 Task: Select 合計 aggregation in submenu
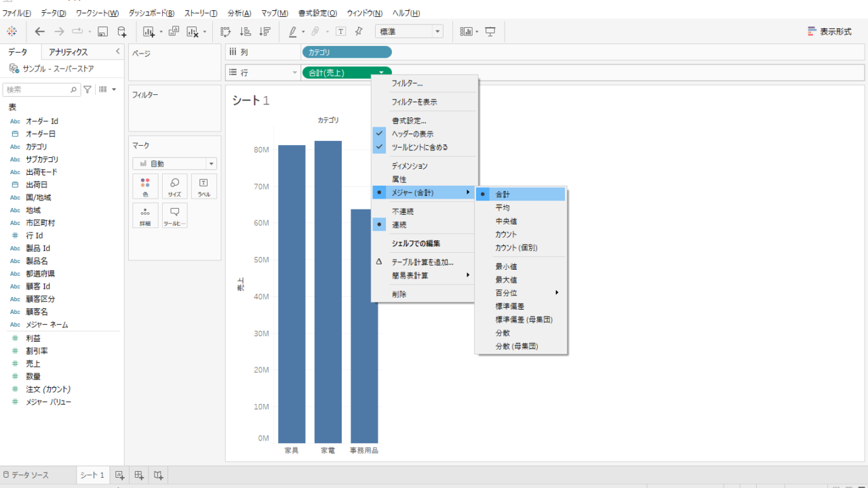[x=521, y=195]
